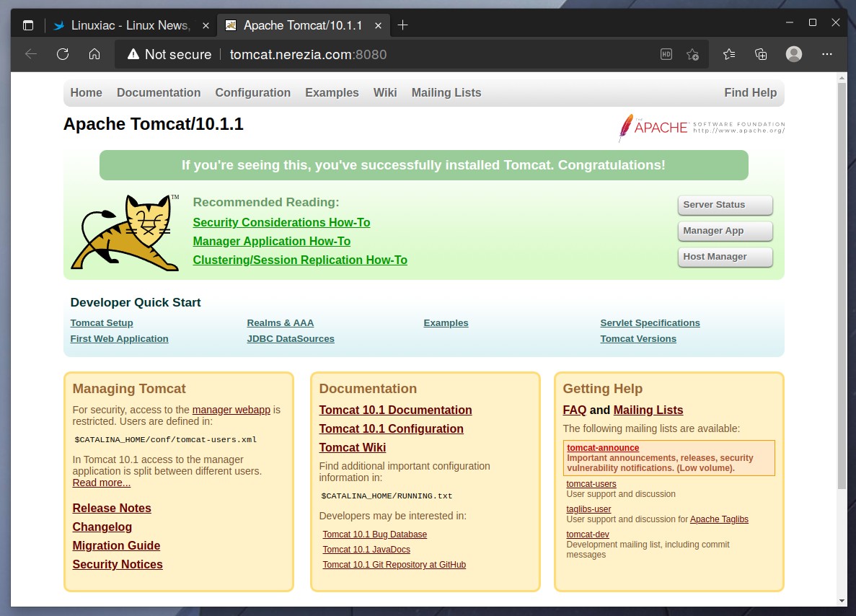Close the Apache Tomcat/10.1.1 tab
The image size is (856, 616).
coord(379,25)
